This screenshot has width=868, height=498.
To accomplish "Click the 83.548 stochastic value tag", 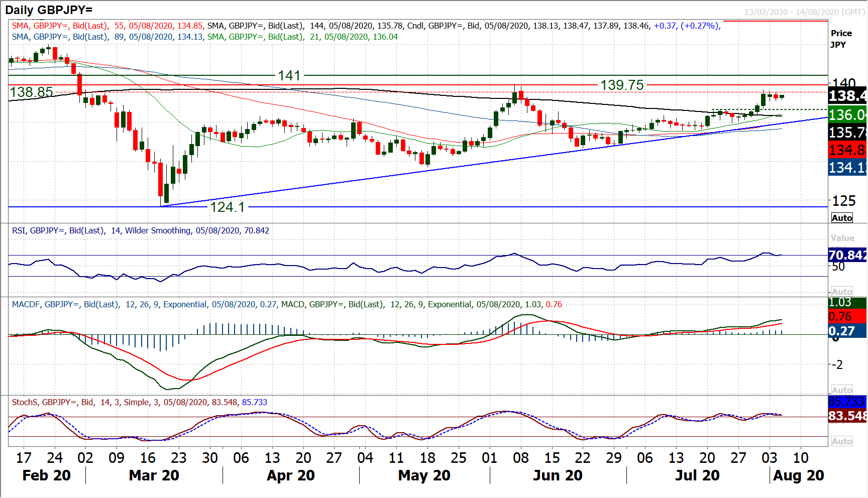I will tap(847, 416).
